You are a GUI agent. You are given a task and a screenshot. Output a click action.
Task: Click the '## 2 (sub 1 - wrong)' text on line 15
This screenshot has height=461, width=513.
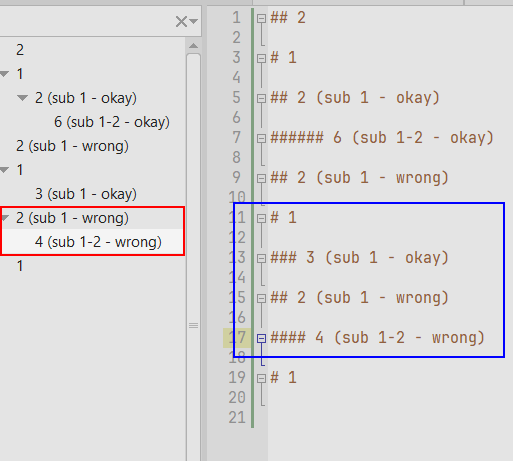click(359, 298)
